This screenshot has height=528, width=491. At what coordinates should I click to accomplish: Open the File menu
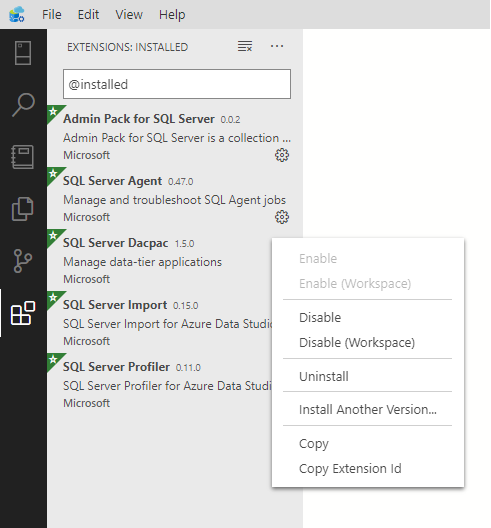[x=52, y=14]
